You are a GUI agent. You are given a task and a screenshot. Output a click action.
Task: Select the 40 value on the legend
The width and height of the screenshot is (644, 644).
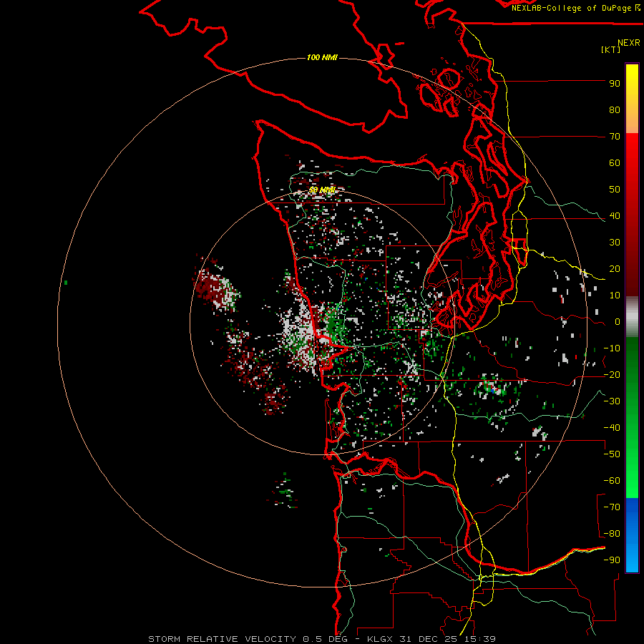615,216
